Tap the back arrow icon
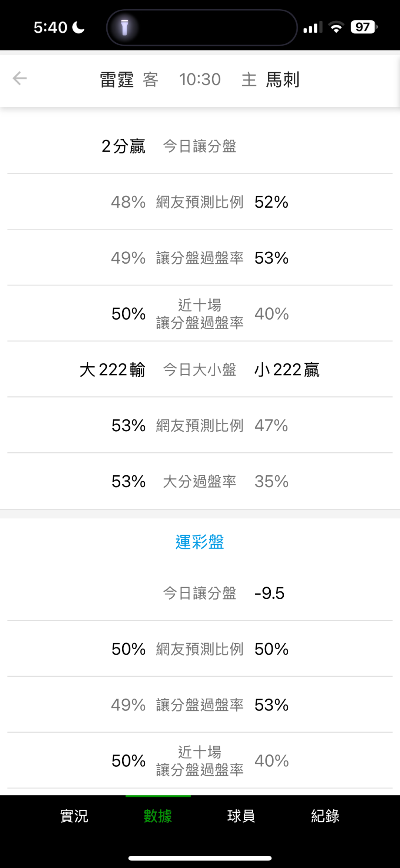400x868 pixels. coord(20,79)
